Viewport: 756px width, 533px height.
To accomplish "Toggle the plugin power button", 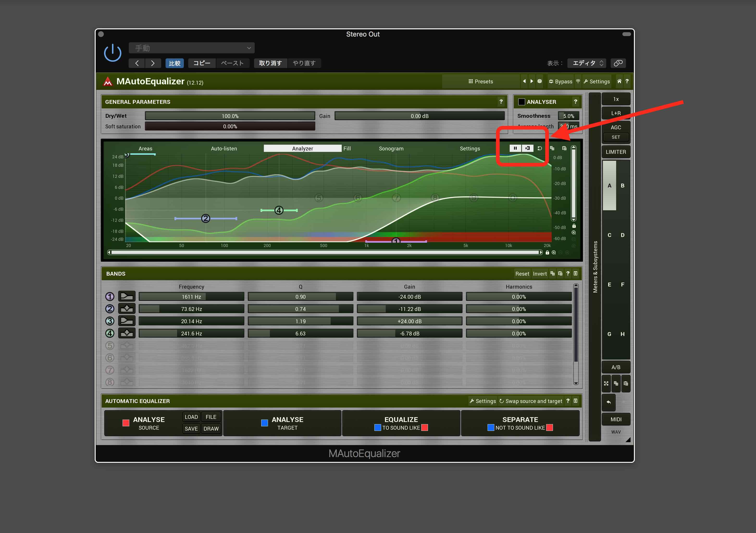I will coord(113,53).
